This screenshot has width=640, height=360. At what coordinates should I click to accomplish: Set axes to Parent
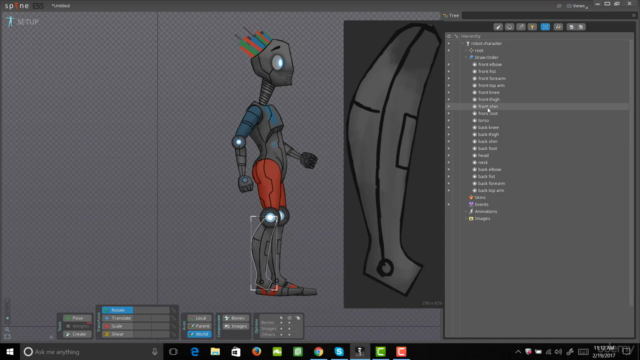[199, 326]
